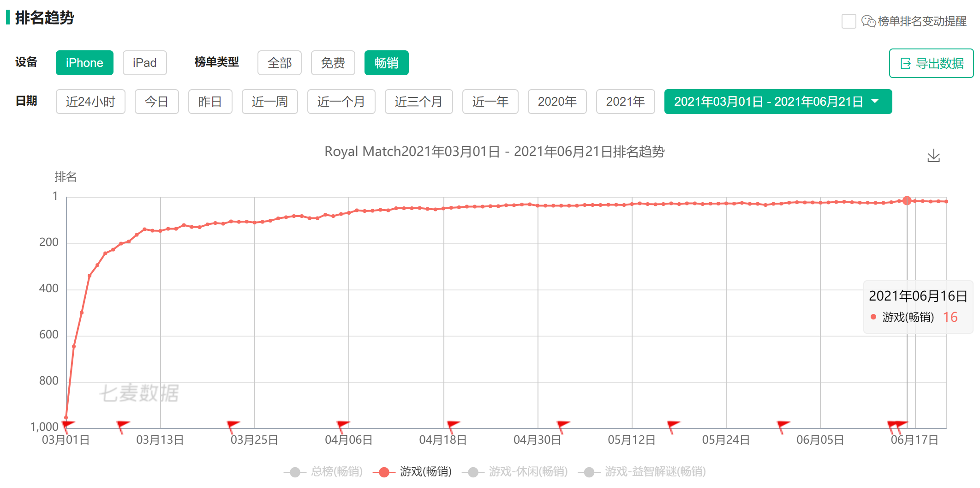Image resolution: width=980 pixels, height=488 pixels.
Task: Select the 近三个月 date filter
Action: coord(418,102)
